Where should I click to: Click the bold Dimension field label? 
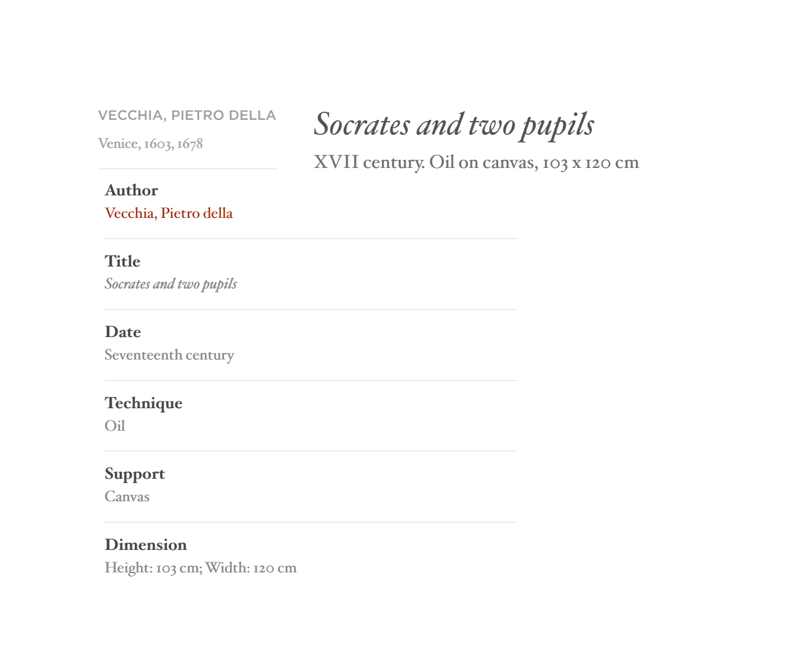[x=146, y=545]
